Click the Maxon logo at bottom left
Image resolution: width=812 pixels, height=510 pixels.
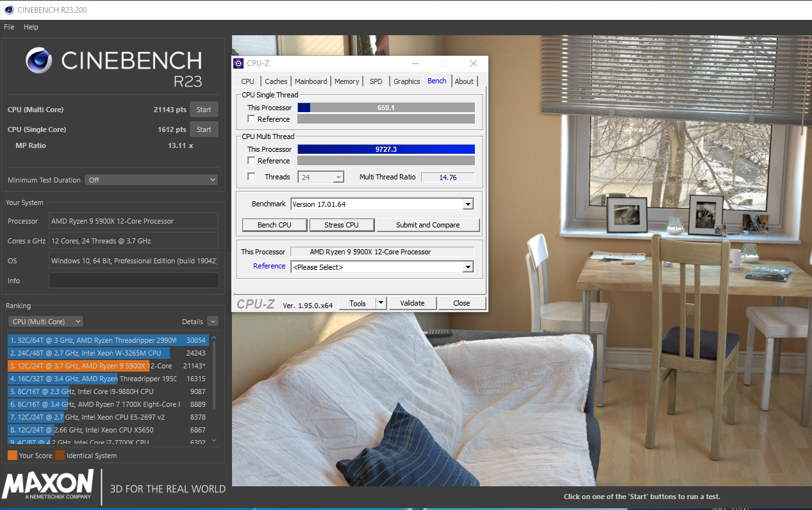pos(48,484)
